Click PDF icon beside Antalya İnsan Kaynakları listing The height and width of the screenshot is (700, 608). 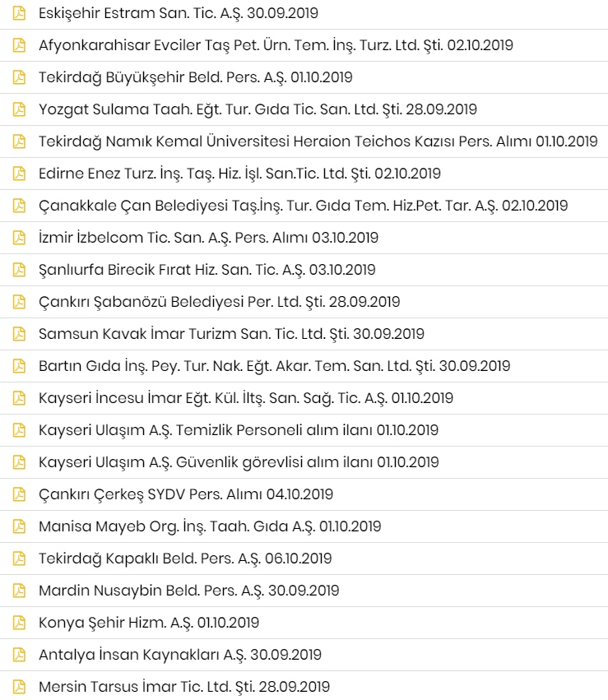[x=19, y=655]
